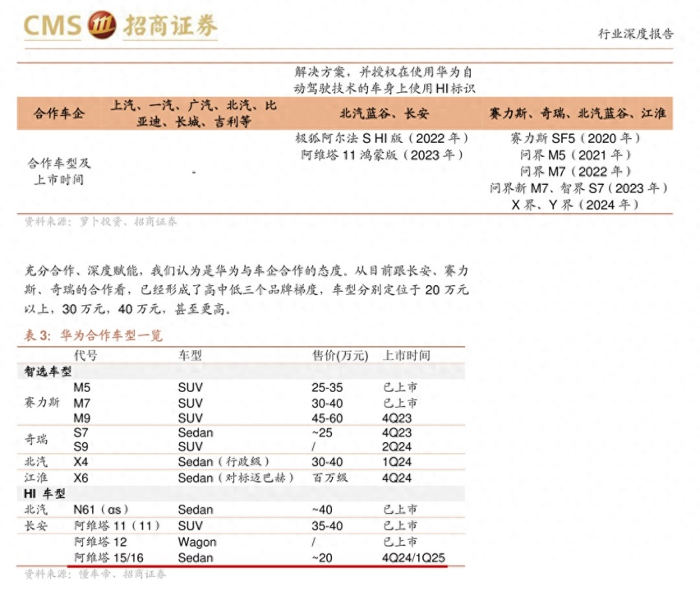Click X 界、Y 界（2024 年） entry

coord(576,205)
